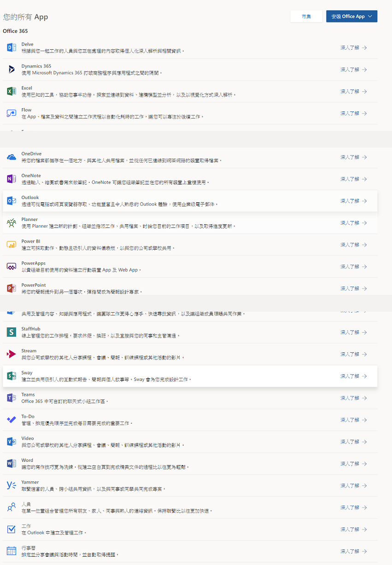Click 深入了解 in the Stream row

pyautogui.click(x=353, y=354)
